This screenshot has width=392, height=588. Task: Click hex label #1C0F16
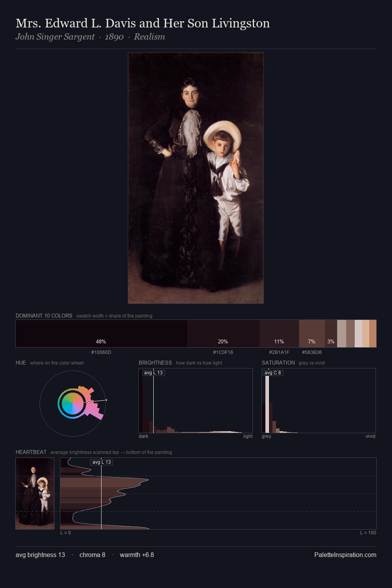(223, 352)
